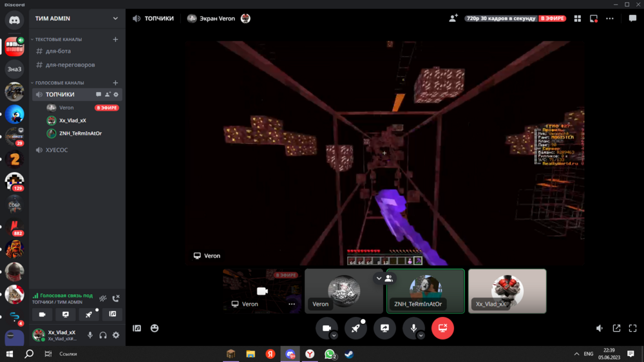This screenshot has height=362, width=644.
Task: Turn on camera in sidebar voice panel
Action: pos(43,314)
